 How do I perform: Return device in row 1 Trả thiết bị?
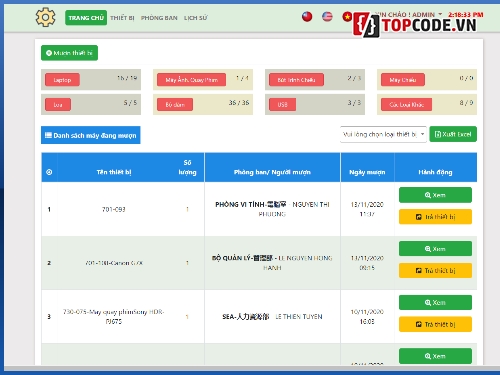435,217
